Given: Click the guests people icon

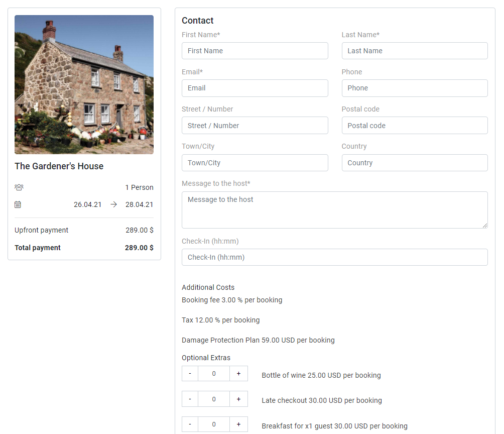Looking at the screenshot, I should 19,187.
